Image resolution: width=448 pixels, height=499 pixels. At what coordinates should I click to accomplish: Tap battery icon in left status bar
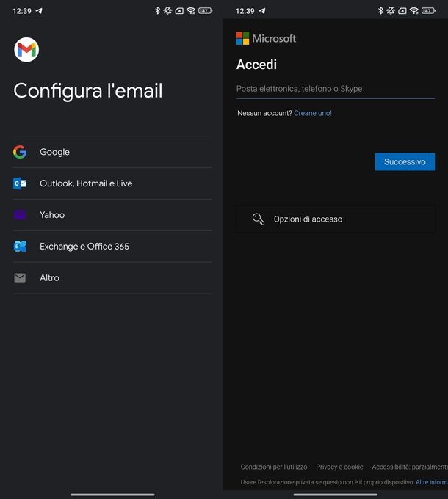pos(205,11)
